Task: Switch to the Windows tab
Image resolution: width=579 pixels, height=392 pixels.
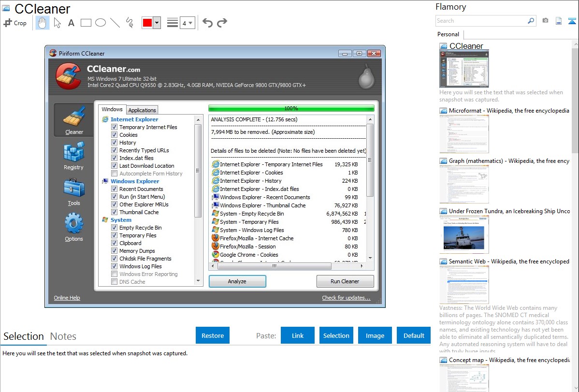Action: click(x=112, y=109)
